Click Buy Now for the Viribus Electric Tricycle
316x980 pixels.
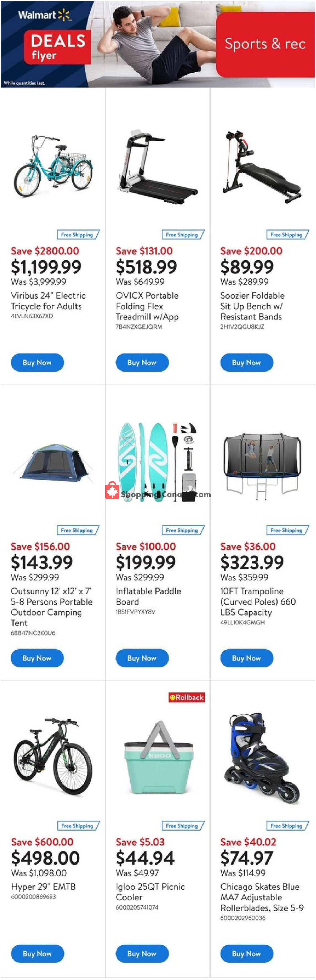[x=37, y=362]
